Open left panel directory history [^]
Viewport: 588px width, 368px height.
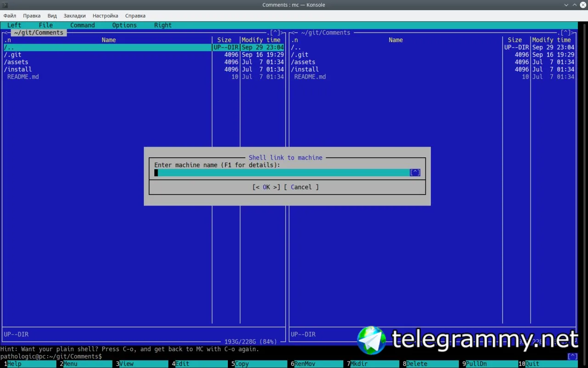coord(275,33)
